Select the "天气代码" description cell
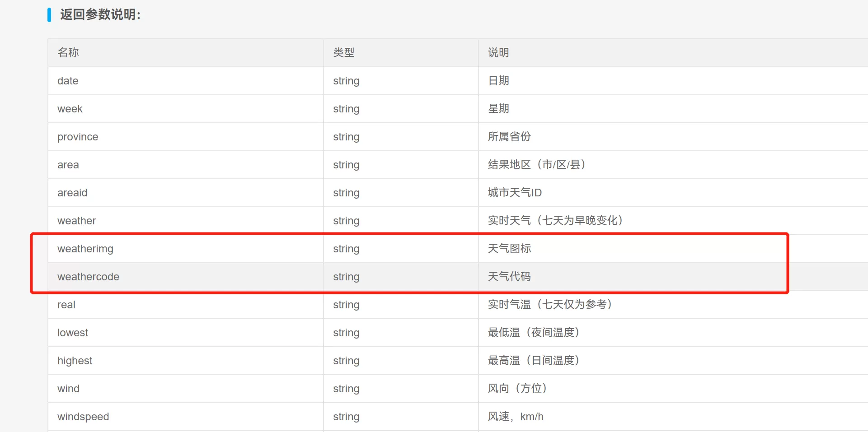Screen dimensions: 868x432 pos(509,277)
